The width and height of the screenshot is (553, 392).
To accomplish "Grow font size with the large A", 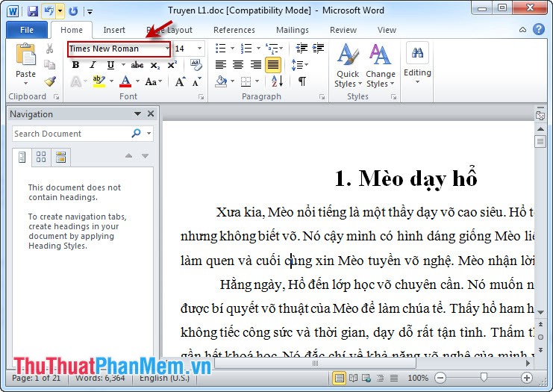I will pos(180,82).
